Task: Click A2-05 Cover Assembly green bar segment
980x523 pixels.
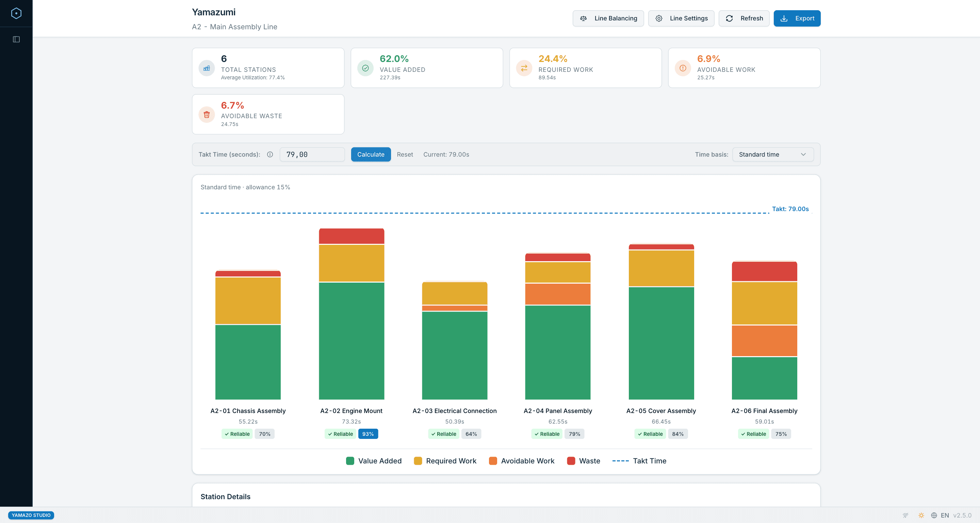Action: (x=661, y=343)
